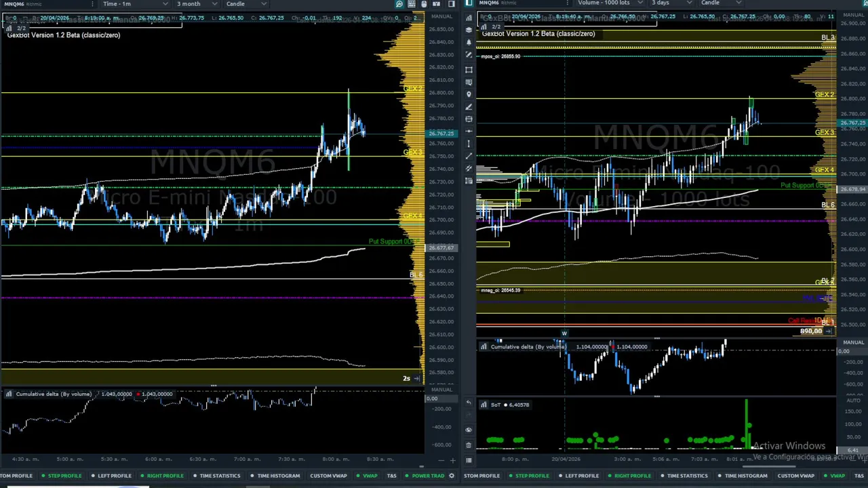Toggle LEFT PROFILE on the left chart
This screenshot has width=868, height=488.
tap(111, 476)
